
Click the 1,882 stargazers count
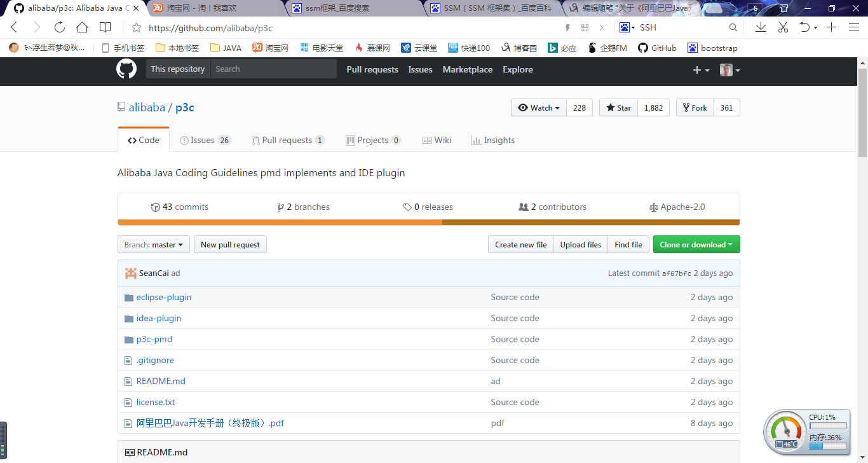click(653, 107)
